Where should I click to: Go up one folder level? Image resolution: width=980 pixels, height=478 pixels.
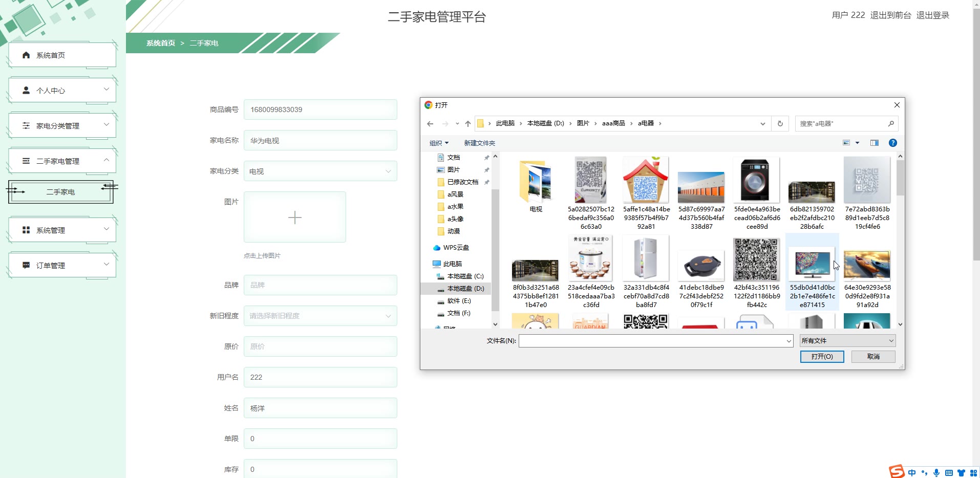point(467,124)
